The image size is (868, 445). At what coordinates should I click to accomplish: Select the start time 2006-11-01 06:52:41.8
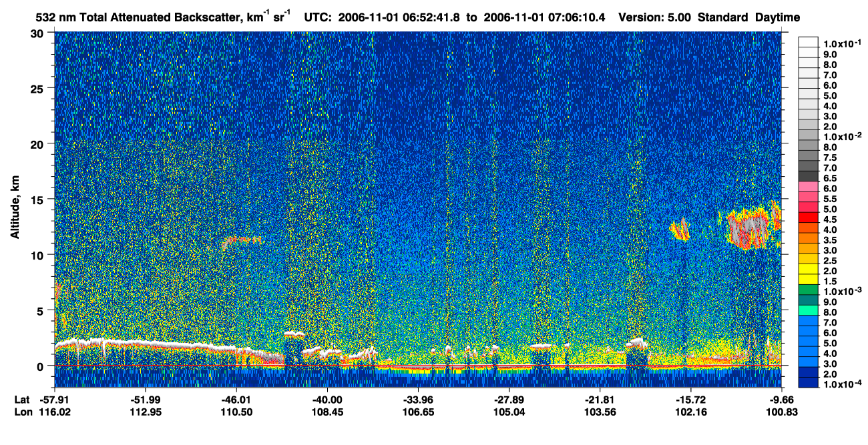point(399,17)
